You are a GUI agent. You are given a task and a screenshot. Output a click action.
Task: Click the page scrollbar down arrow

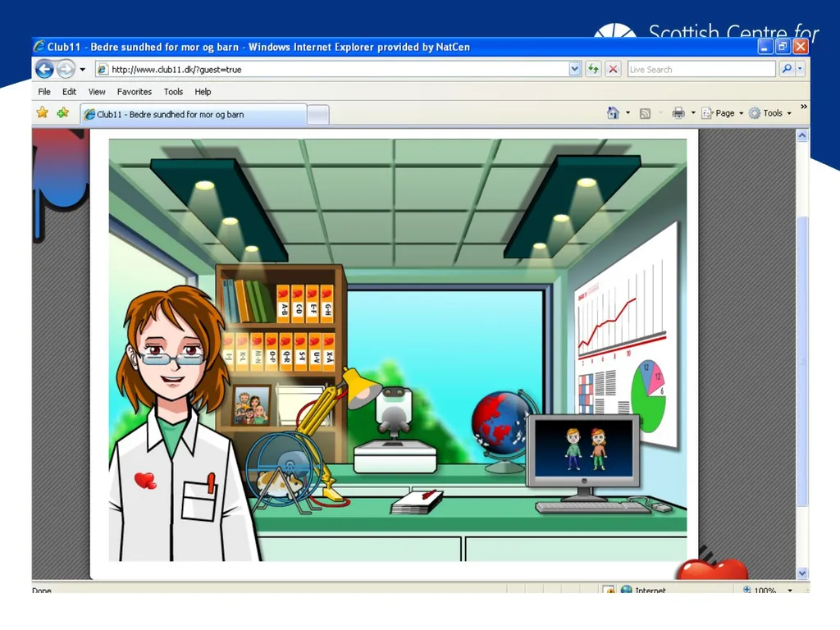click(802, 573)
